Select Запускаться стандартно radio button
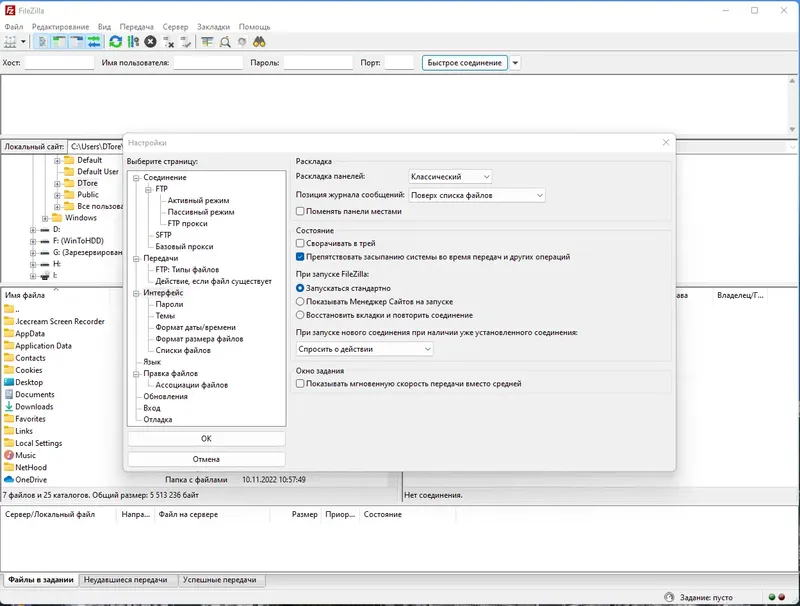 [300, 288]
